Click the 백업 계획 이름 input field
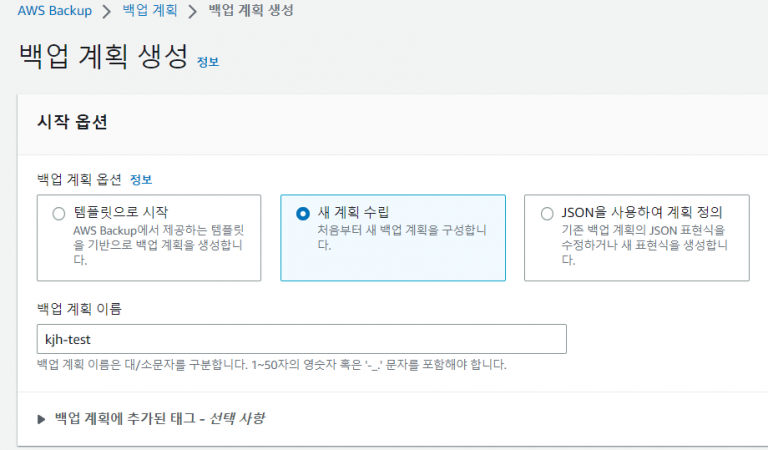The image size is (768, 450). point(301,339)
